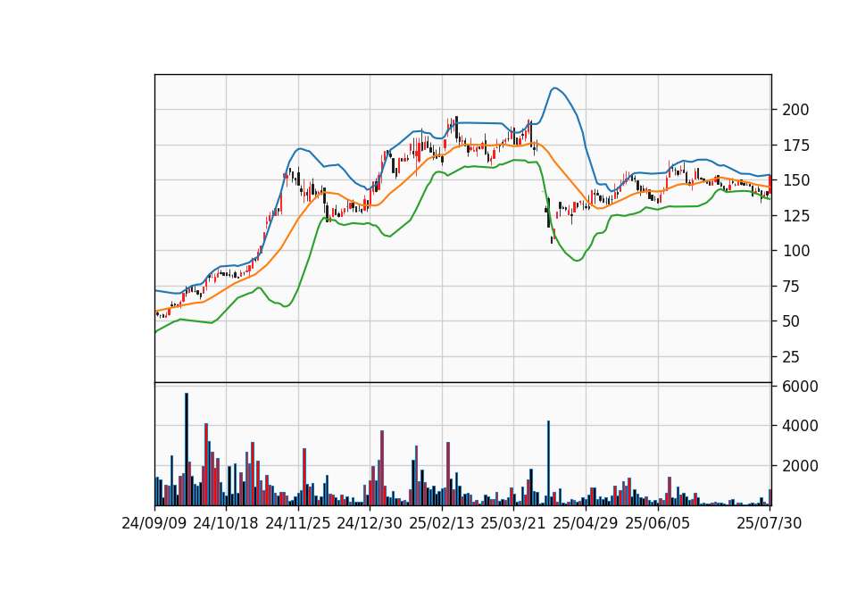Click the 75 price axis label
This screenshot has height=616, width=857.
tap(791, 287)
